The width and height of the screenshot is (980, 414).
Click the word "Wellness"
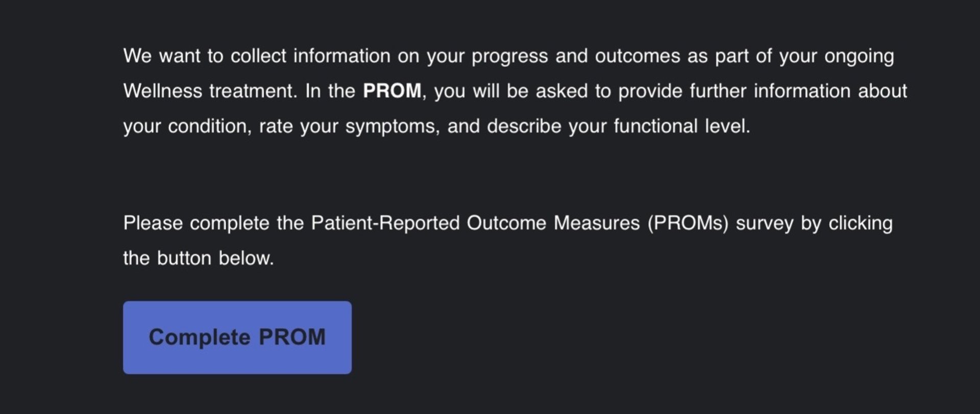tap(163, 91)
